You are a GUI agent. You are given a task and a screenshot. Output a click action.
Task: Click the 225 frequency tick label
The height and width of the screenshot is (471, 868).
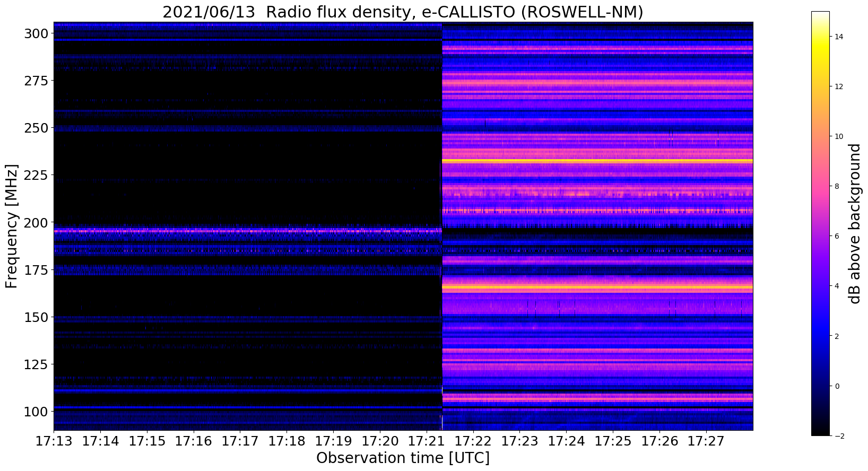pyautogui.click(x=37, y=175)
